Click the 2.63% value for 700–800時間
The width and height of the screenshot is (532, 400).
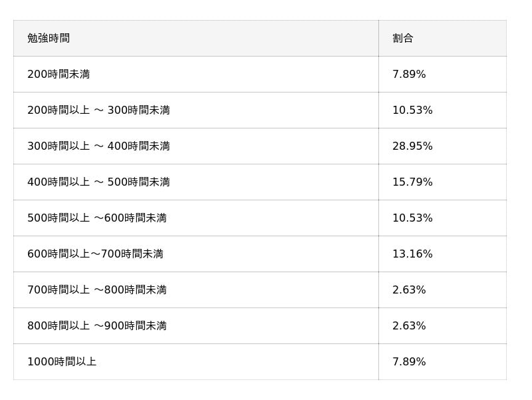pyautogui.click(x=409, y=290)
